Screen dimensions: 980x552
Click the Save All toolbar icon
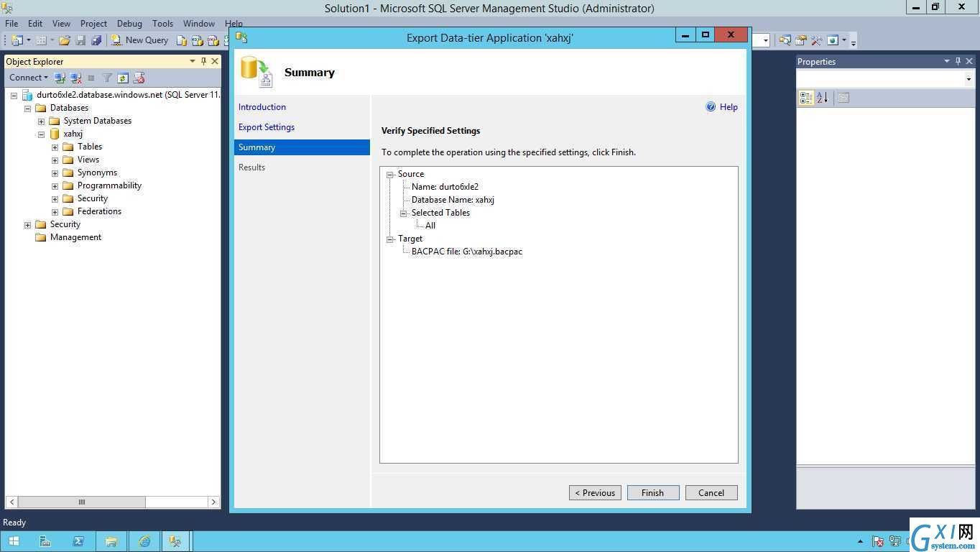tap(96, 40)
